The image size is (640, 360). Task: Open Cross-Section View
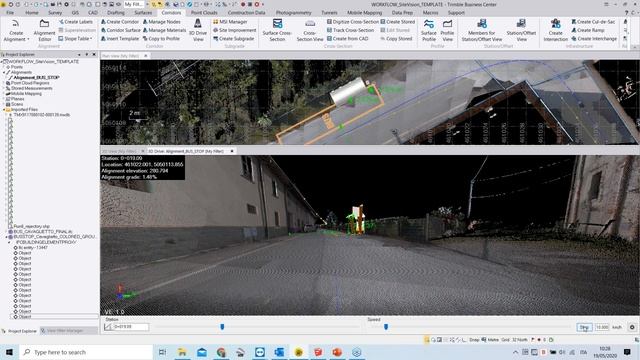pos(310,30)
